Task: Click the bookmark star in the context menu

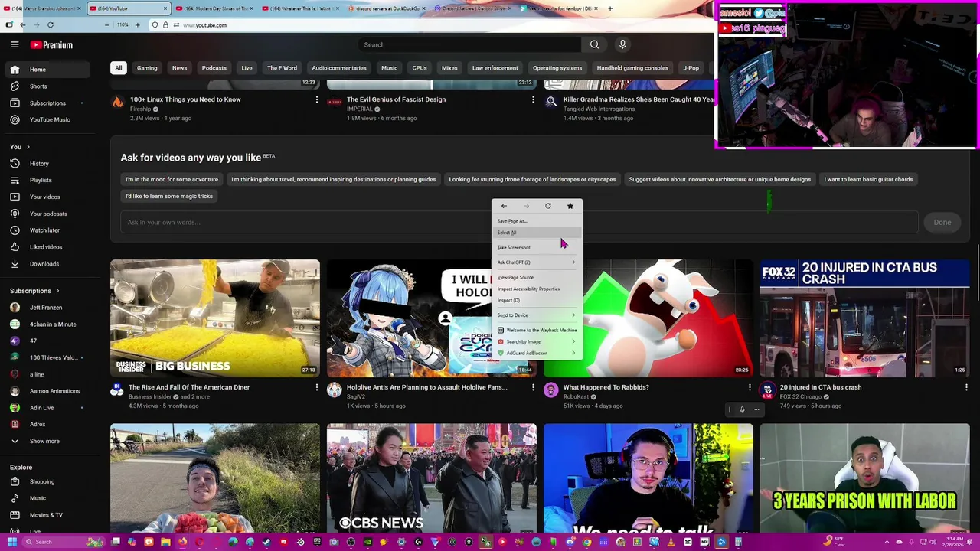Action: coord(570,206)
